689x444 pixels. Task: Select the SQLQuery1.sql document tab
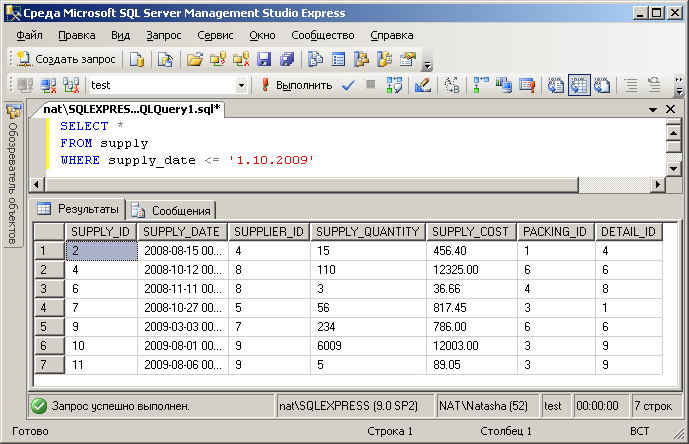click(x=131, y=109)
